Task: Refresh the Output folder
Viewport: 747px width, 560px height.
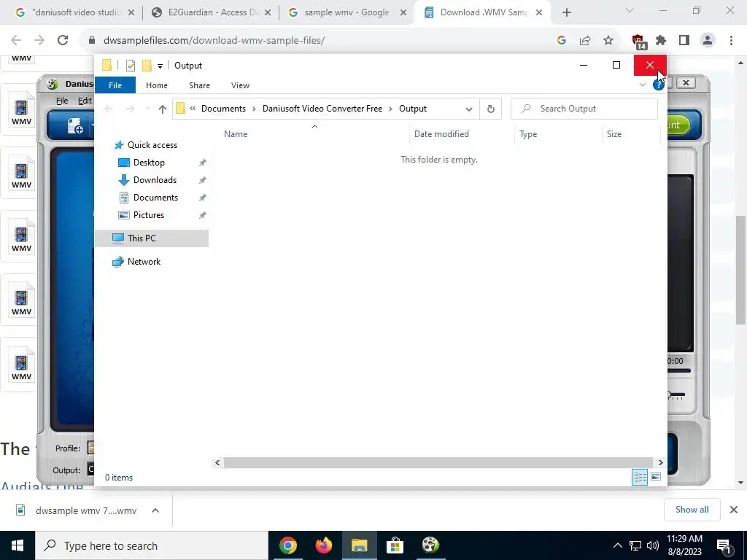Action: pos(491,109)
